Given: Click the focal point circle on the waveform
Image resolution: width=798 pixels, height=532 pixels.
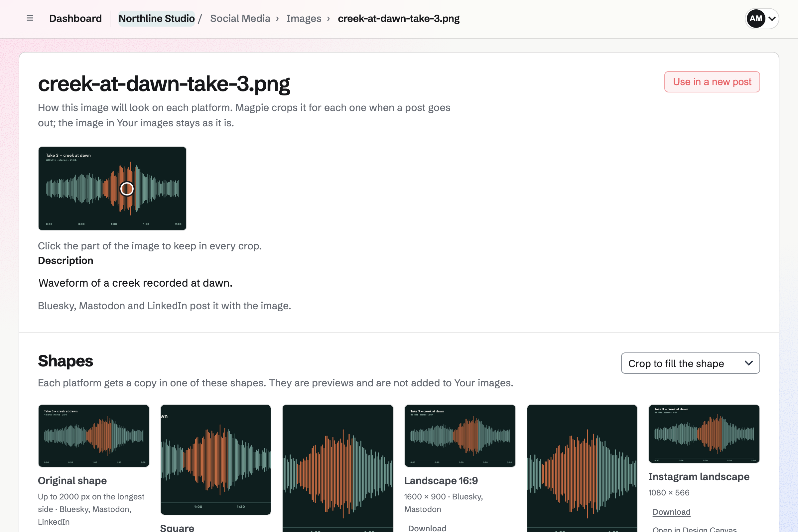Looking at the screenshot, I should coord(127,189).
